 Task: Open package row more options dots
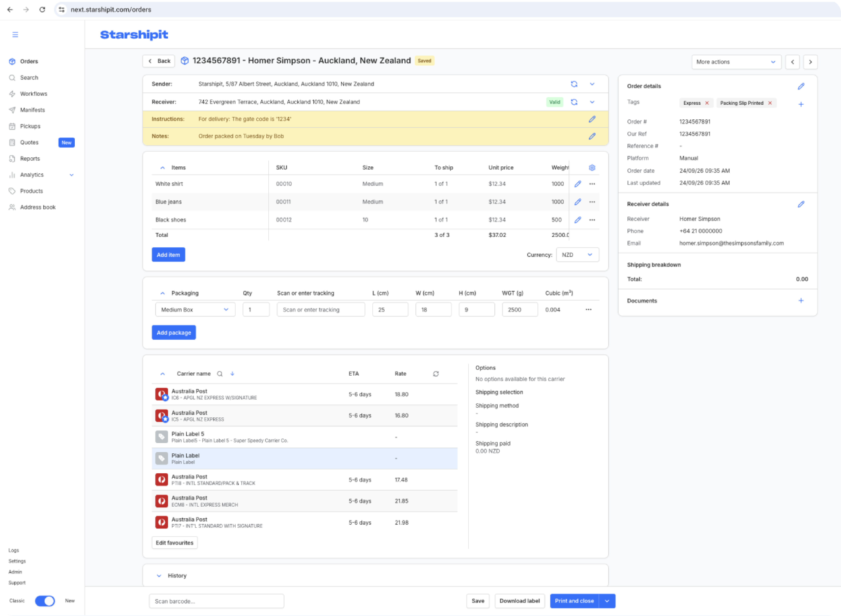(588, 310)
